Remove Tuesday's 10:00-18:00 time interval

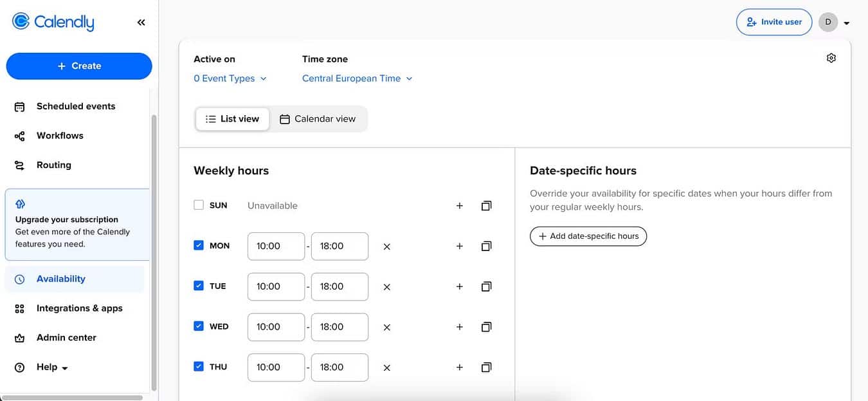point(386,287)
